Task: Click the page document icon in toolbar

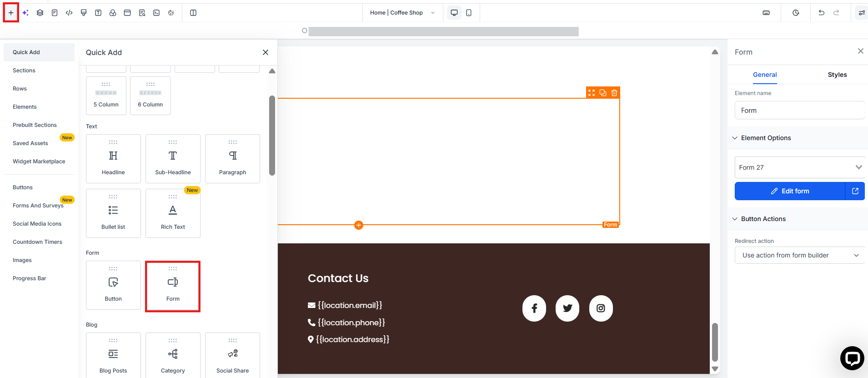Action: pos(55,13)
